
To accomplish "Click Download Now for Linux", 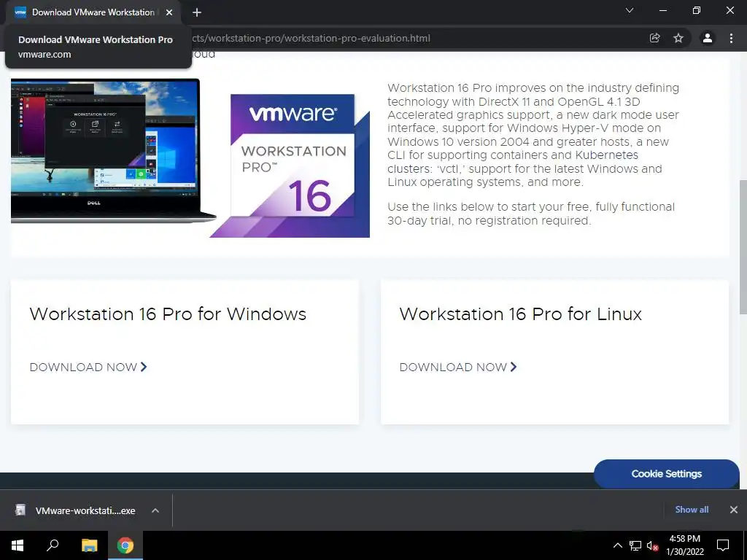I will tap(458, 367).
